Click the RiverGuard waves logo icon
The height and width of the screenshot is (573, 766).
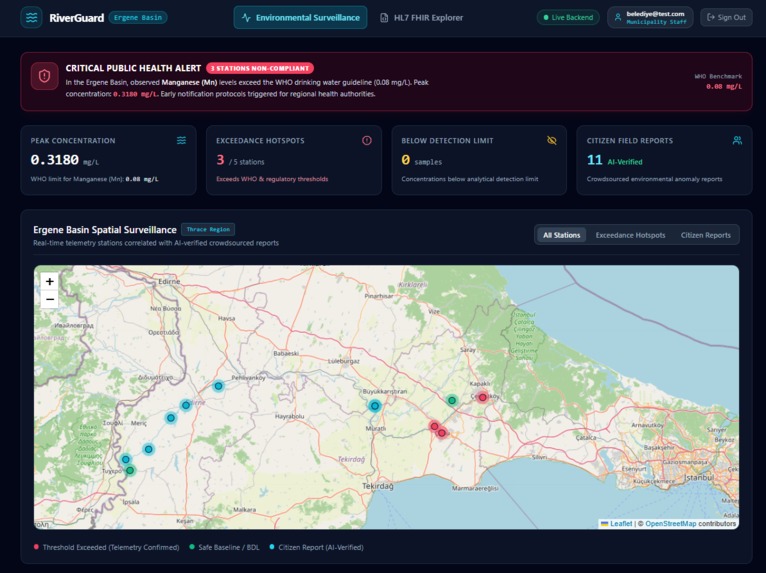(x=31, y=18)
